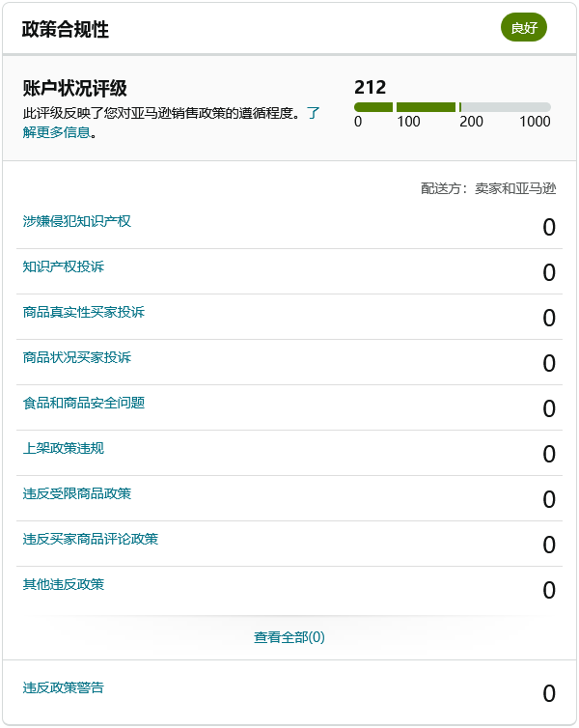Viewport: 579px width, 728px height.
Task: Click the 100 scale label
Action: coord(408,122)
